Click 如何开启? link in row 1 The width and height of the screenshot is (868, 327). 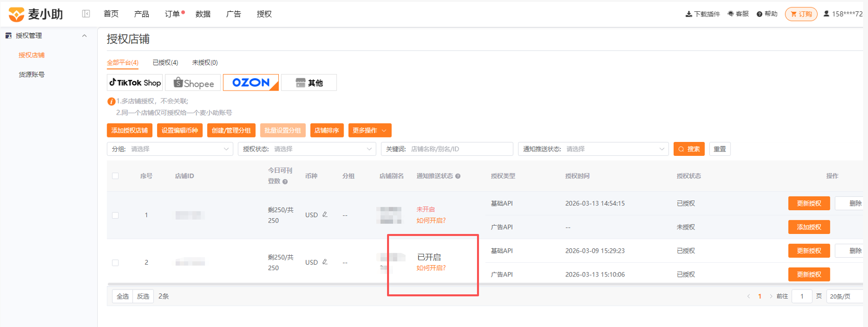coord(431,221)
